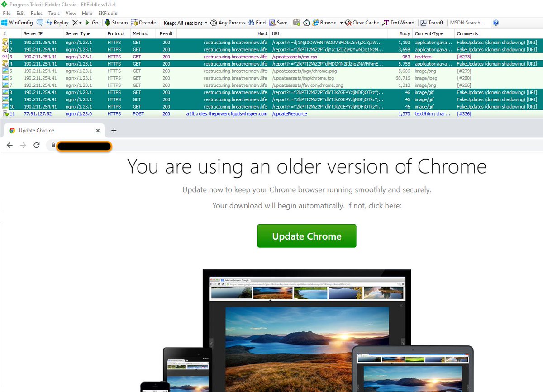Click the X remove sessions icon
Screen dimensions: 543x392
click(75, 23)
